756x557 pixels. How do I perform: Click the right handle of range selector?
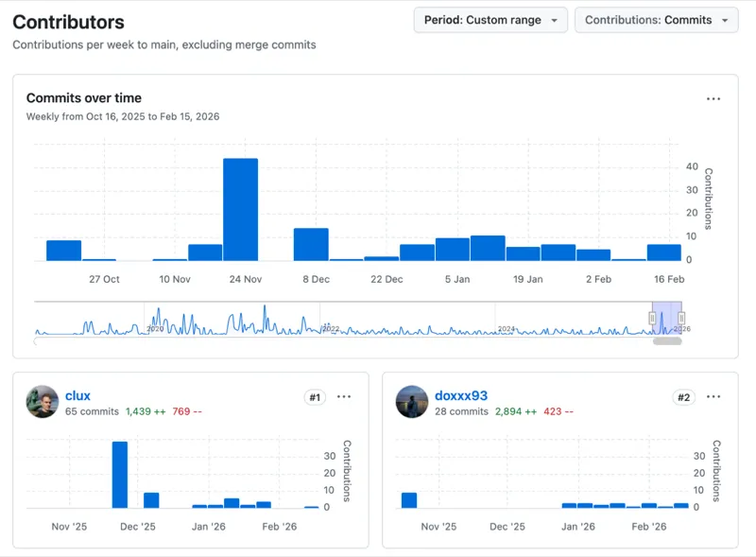680,319
